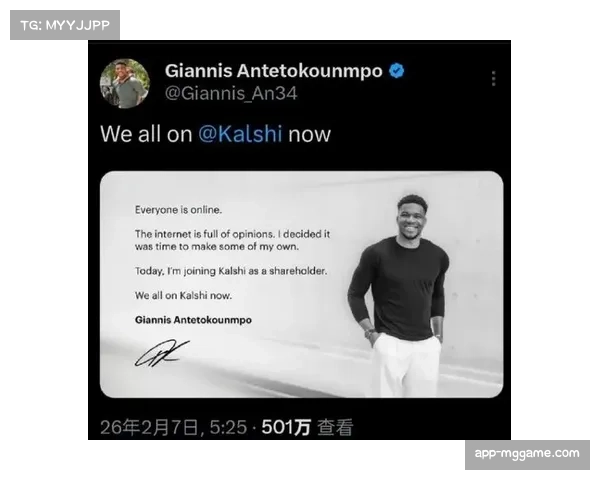The image size is (600, 480).
Task: Click the handwritten signature in the letter
Action: 162,353
